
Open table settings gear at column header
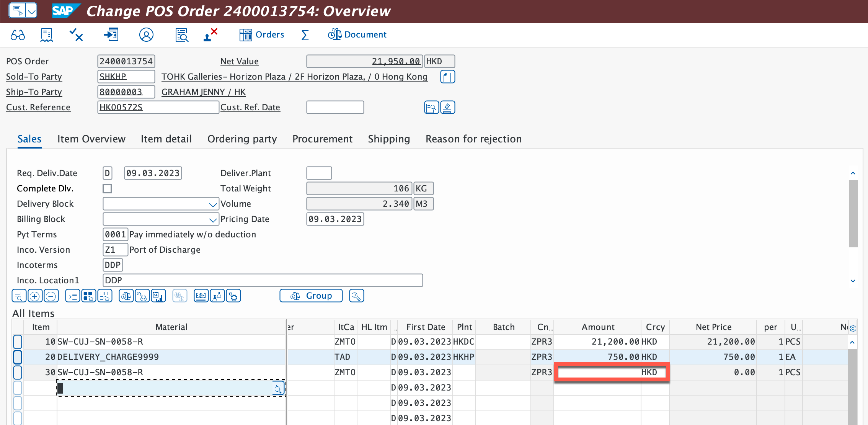pos(853,328)
